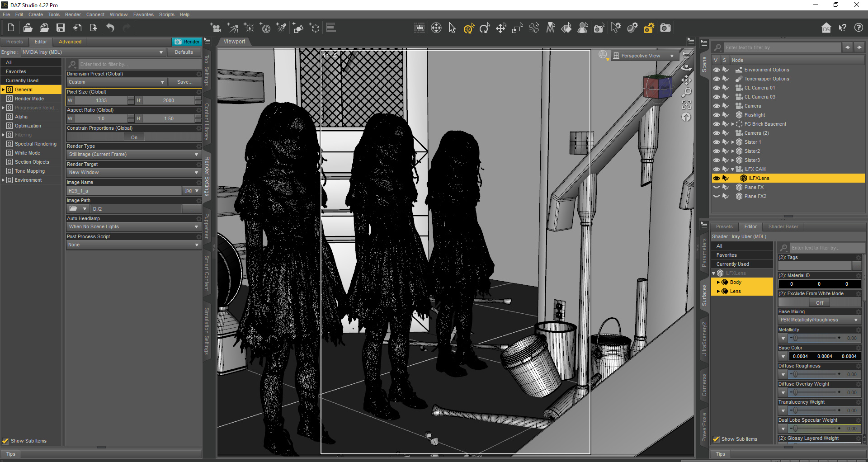Open Render Type Still Image dropdown
This screenshot has width=868, height=462.
click(133, 155)
